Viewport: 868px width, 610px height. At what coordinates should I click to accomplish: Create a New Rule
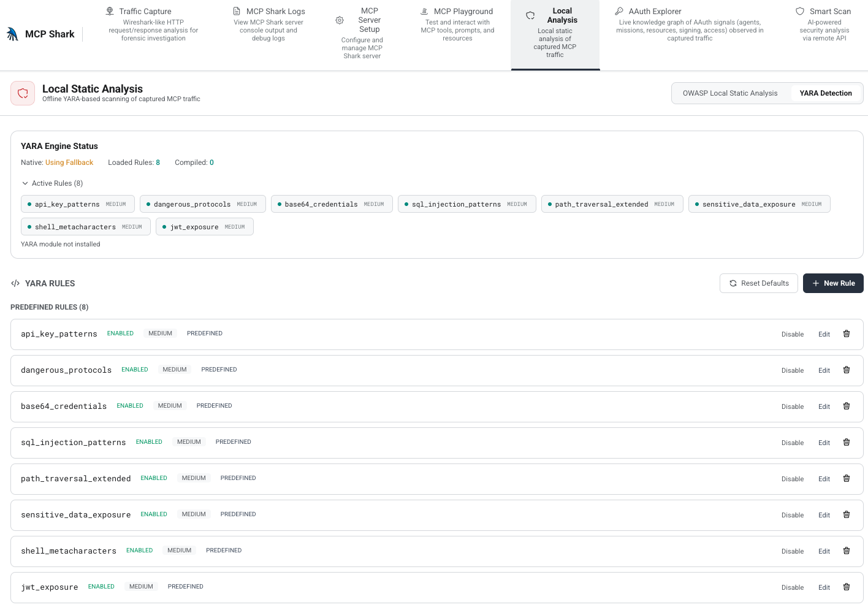tap(833, 283)
